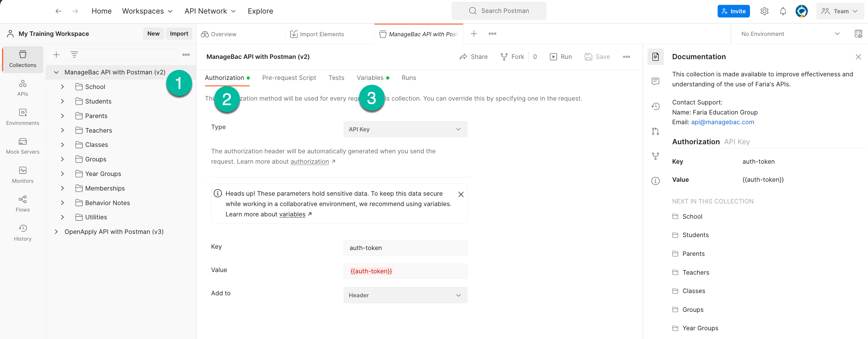Open the environment quick look icon
The width and height of the screenshot is (868, 339).
(x=858, y=34)
